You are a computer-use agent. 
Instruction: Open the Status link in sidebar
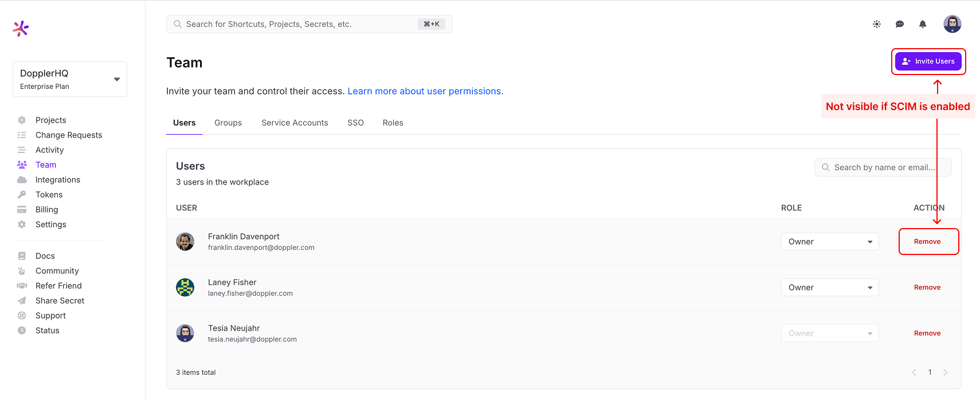pyautogui.click(x=48, y=330)
